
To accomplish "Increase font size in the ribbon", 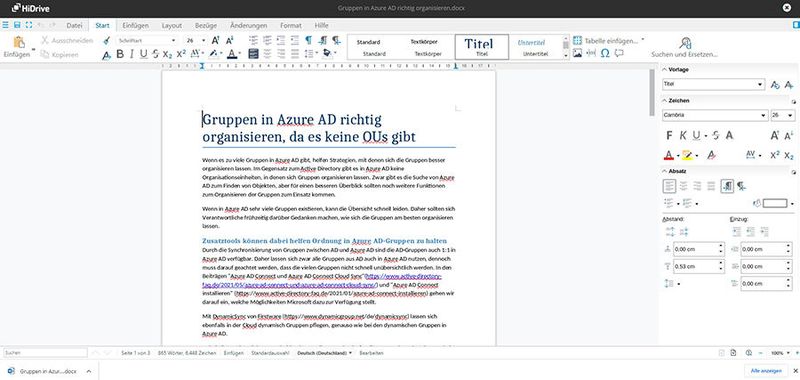I will tap(215, 40).
